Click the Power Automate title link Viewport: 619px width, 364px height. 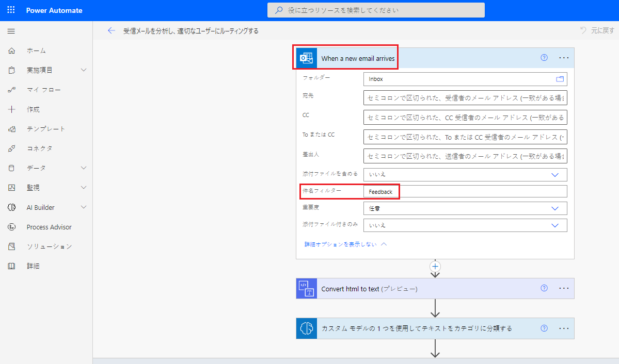(x=54, y=10)
